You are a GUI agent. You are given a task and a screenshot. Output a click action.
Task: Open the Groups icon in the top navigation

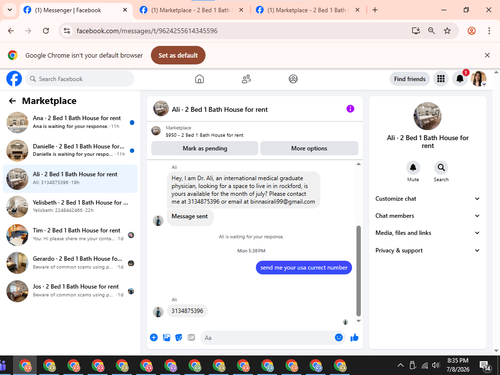293,79
